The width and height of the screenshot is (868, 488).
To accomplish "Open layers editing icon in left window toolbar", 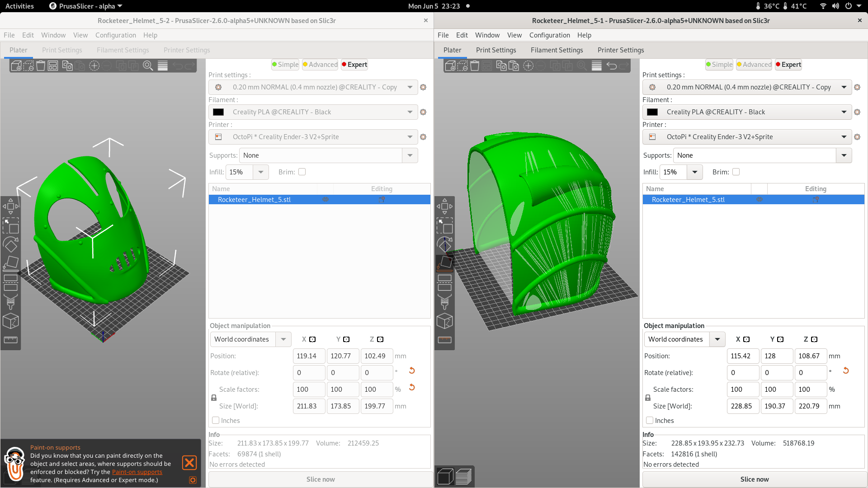I will coord(163,66).
